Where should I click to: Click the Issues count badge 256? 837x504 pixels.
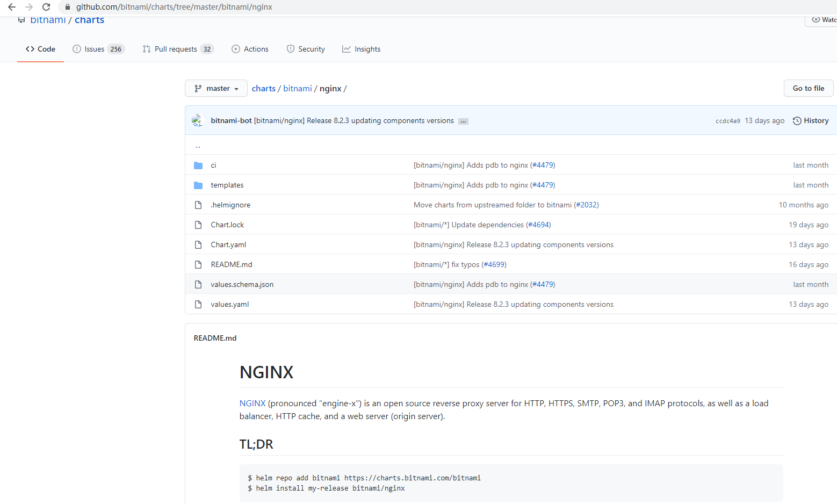tap(116, 49)
